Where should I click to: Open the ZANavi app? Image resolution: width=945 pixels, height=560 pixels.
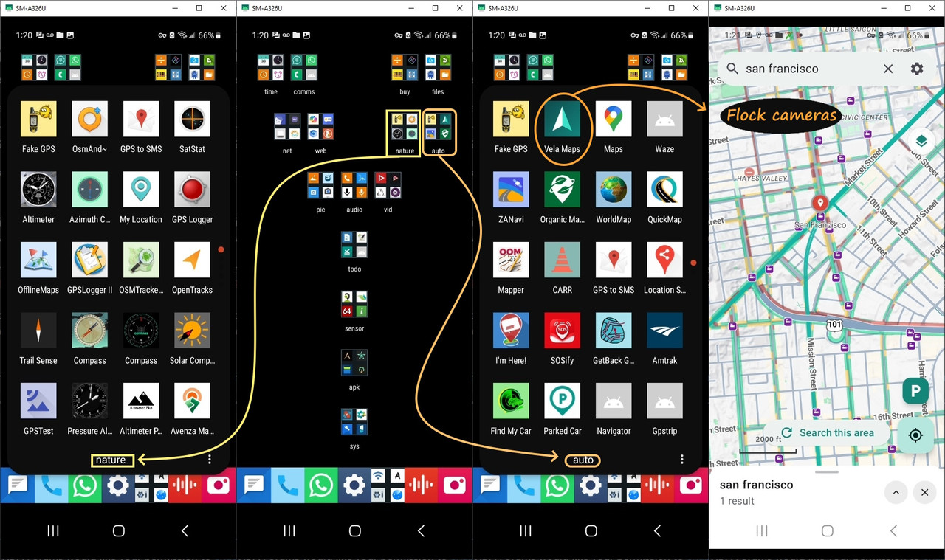(511, 190)
